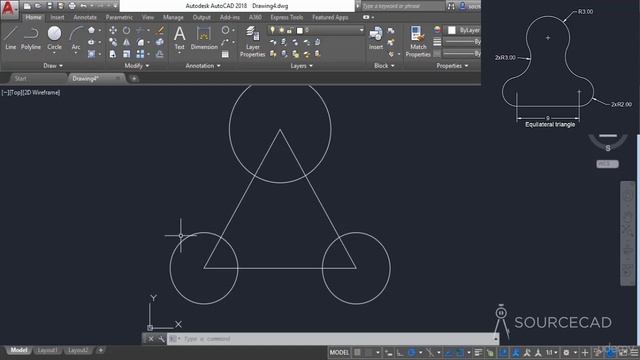Expand the Block panel
The image size is (640, 360).
pyautogui.click(x=384, y=66)
